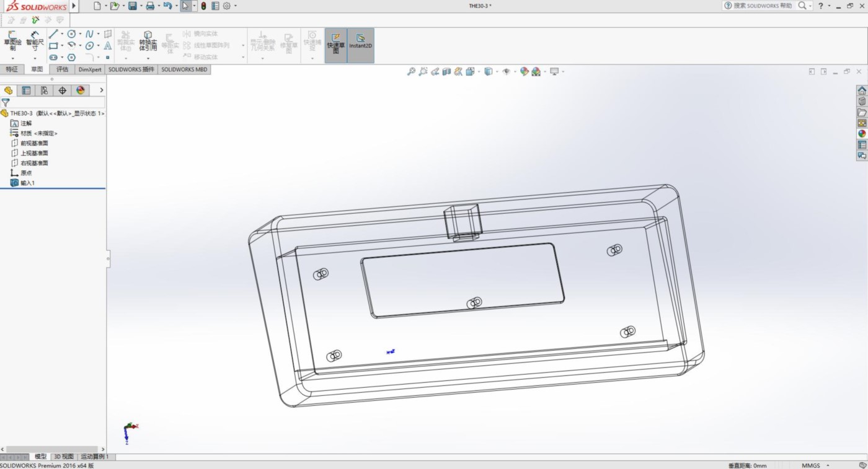
Task: Select the Straight Slot tool
Action: tap(53, 57)
